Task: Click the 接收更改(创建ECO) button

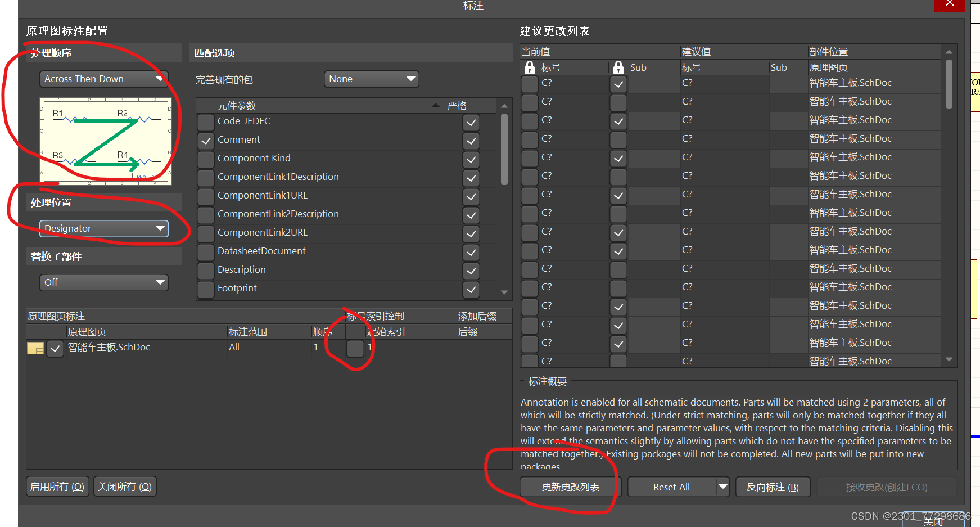Action: tap(886, 487)
